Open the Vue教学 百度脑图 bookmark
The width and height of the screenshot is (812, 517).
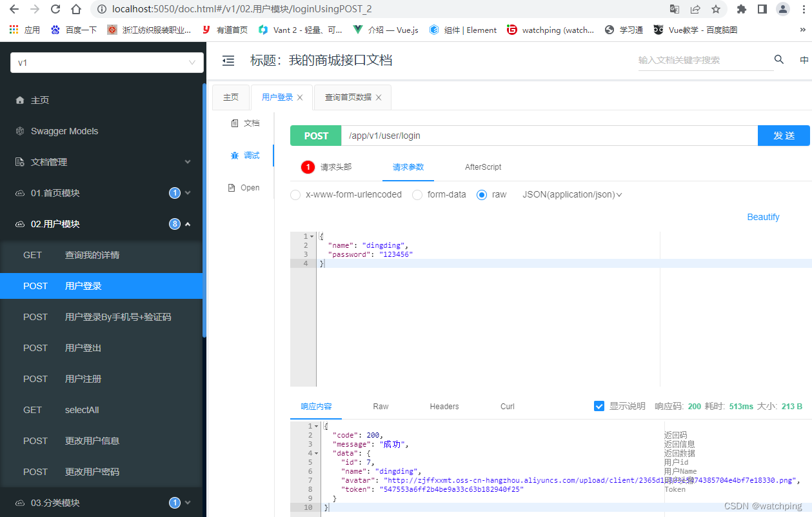(695, 30)
